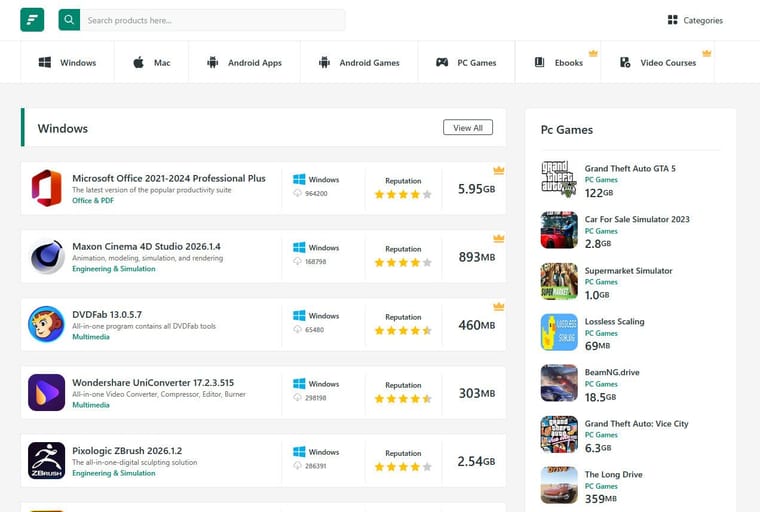
Task: Select the Supermarket Simulator game thumbnail
Action: click(559, 281)
